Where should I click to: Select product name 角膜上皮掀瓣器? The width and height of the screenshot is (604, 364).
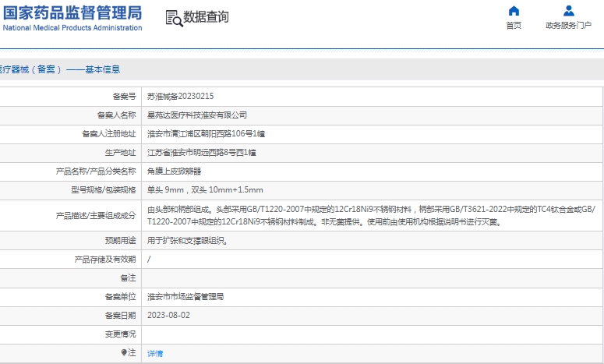pyautogui.click(x=174, y=171)
